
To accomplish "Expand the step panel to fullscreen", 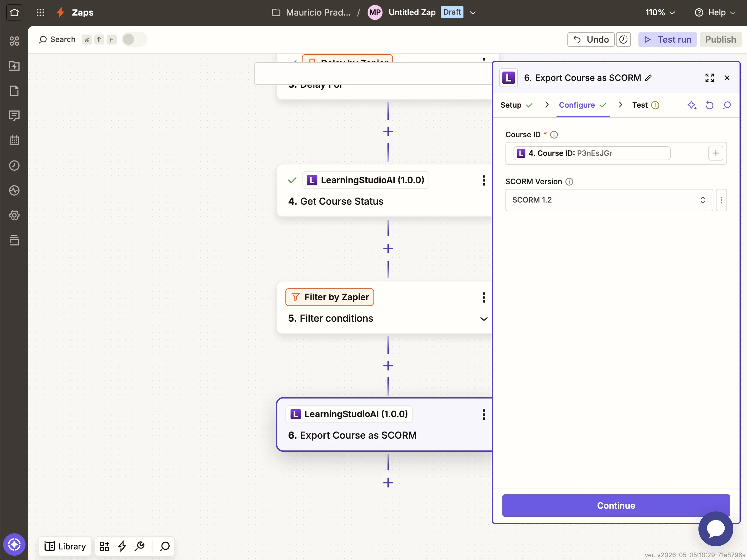I will tap(710, 78).
